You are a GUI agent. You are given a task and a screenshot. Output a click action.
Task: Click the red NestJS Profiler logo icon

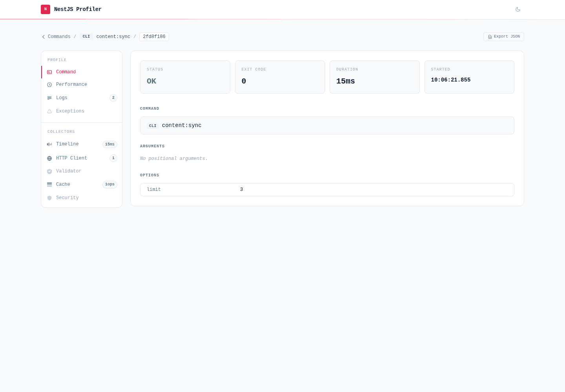[46, 9]
